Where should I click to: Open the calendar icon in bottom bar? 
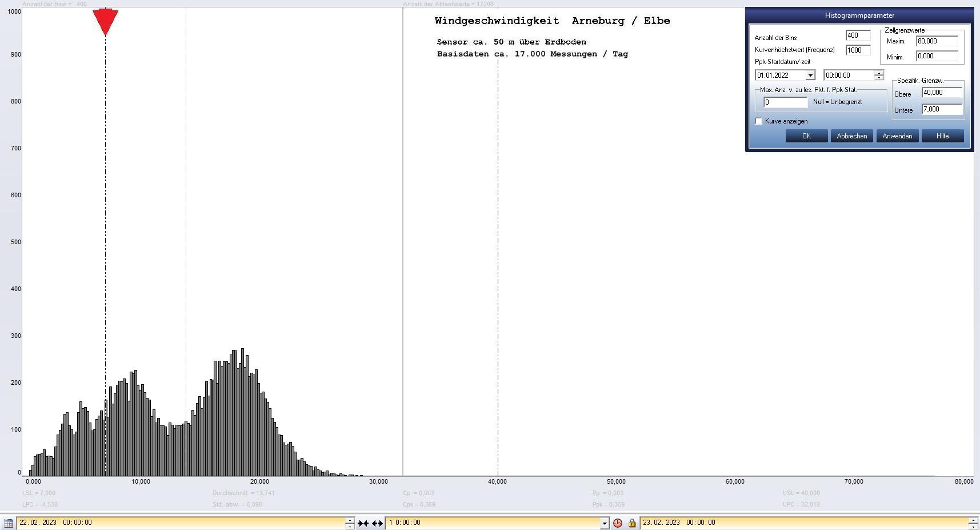point(8,523)
